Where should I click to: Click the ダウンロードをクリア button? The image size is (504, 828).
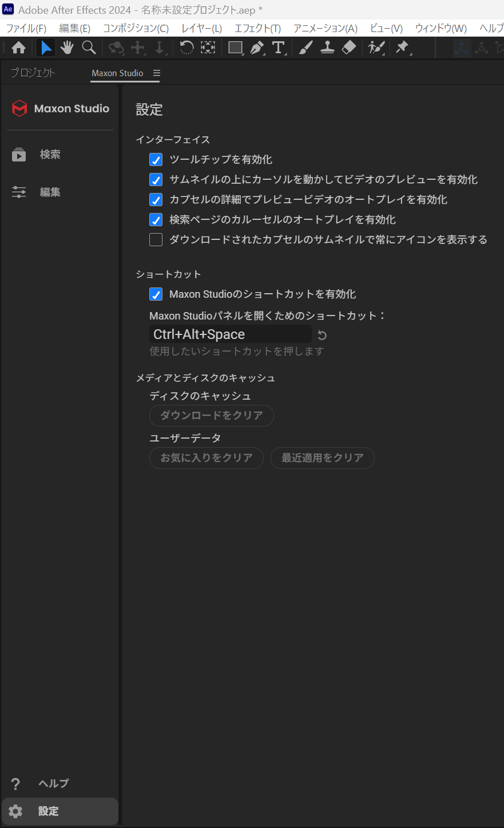click(211, 416)
